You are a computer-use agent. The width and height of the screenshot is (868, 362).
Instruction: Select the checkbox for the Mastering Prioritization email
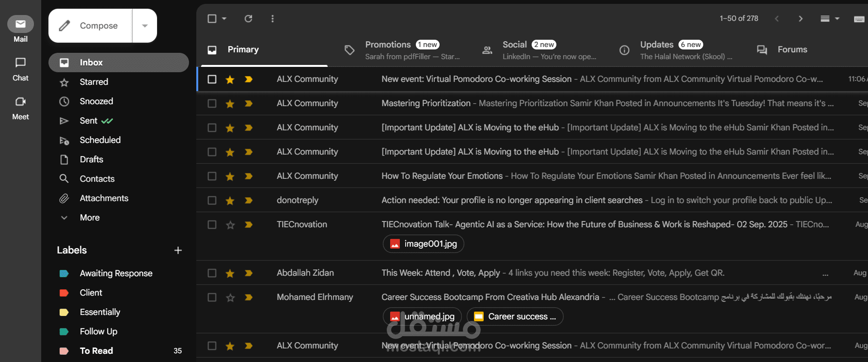click(x=212, y=103)
